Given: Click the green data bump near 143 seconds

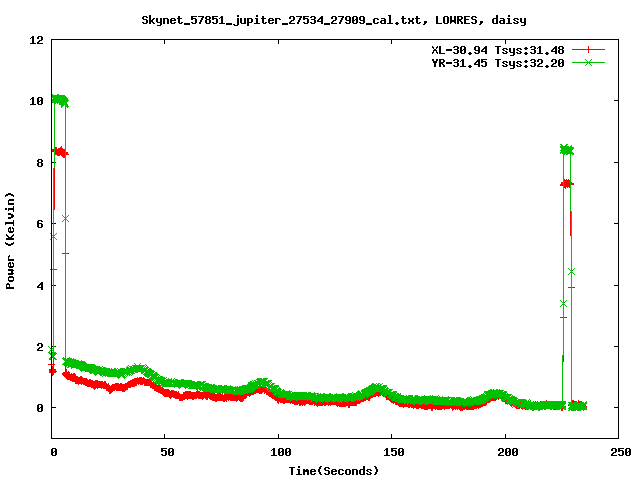Looking at the screenshot, I should (x=378, y=388).
